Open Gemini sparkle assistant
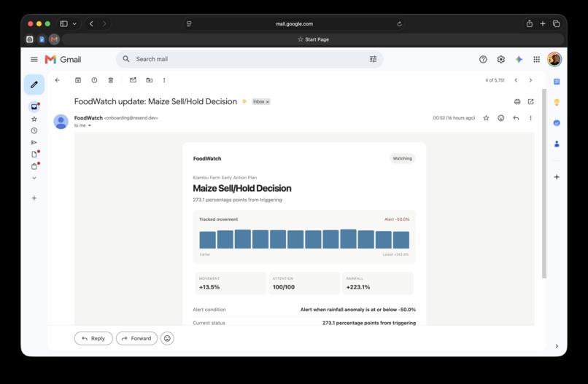This screenshot has height=384, width=588. pos(519,59)
